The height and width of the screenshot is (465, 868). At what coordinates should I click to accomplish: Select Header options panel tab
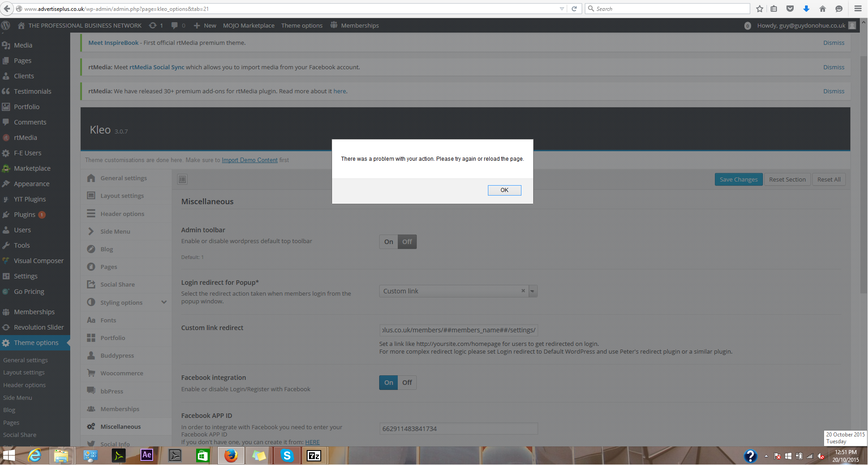[126, 214]
